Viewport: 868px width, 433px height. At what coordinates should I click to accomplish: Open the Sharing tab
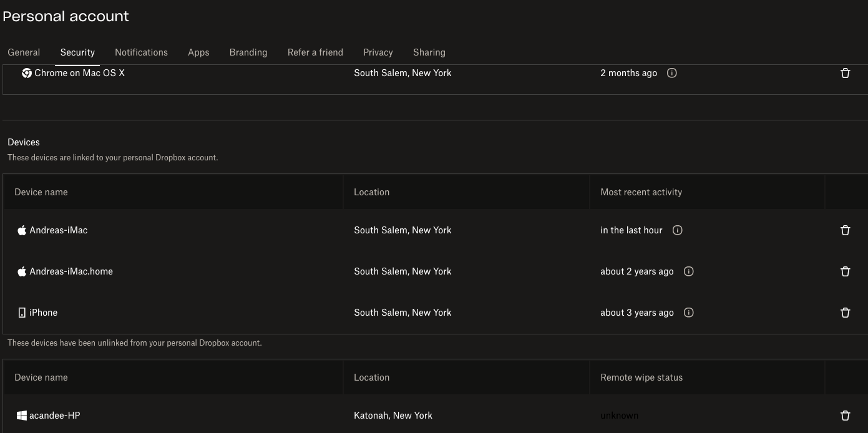click(429, 52)
